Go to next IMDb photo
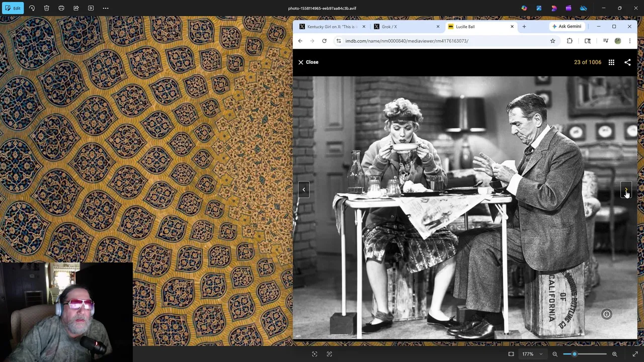644x362 pixels. coord(626,190)
